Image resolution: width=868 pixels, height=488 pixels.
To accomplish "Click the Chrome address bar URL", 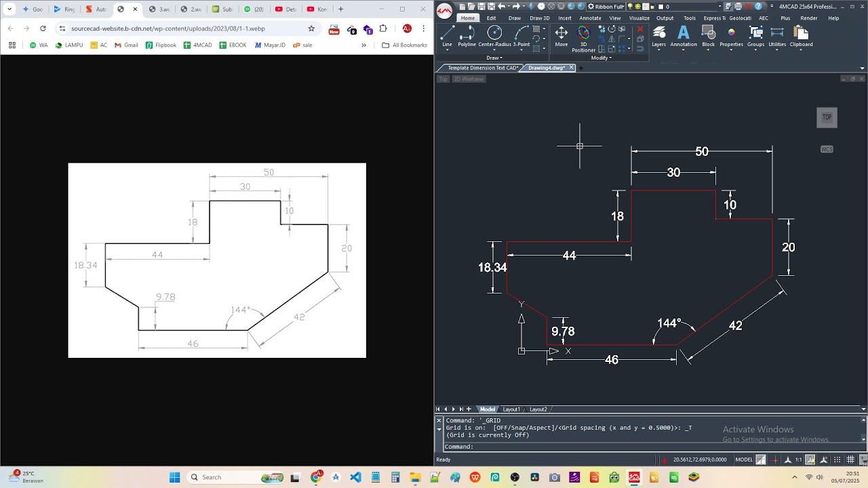I will point(168,28).
